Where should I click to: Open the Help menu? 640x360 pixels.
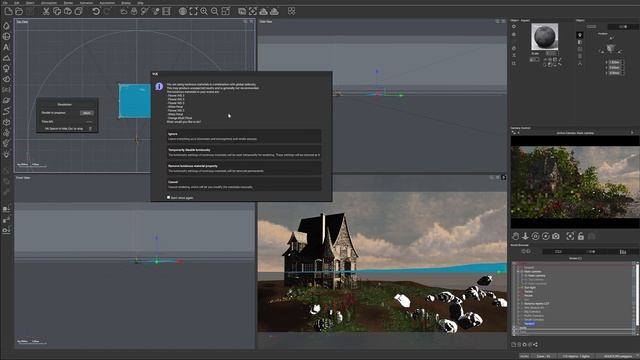click(x=140, y=2)
